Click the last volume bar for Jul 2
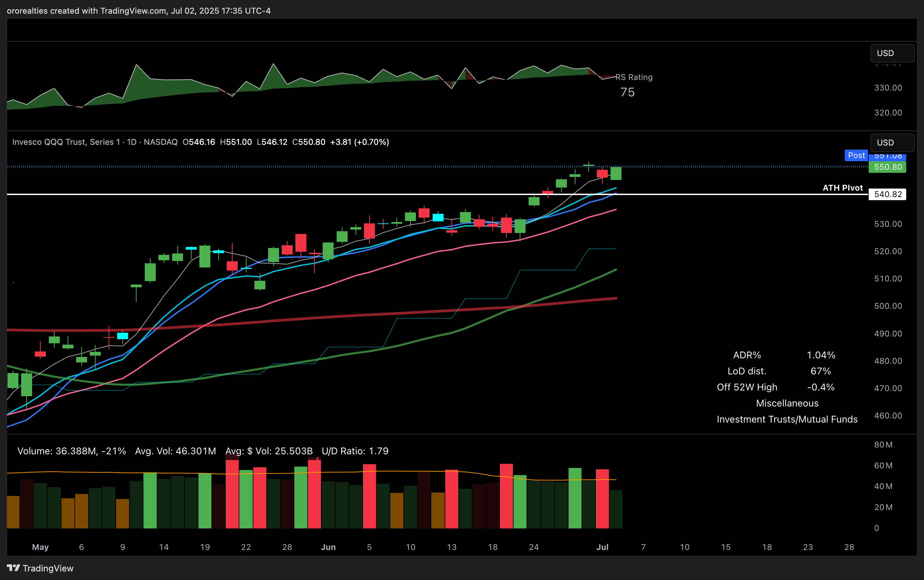Screen dimensions: 924x580 click(x=616, y=509)
